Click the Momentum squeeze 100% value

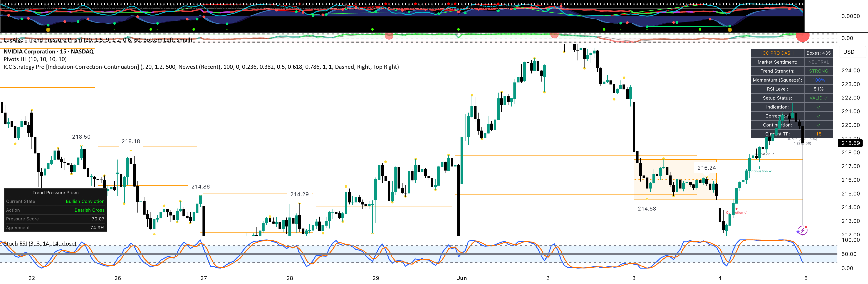click(x=819, y=80)
